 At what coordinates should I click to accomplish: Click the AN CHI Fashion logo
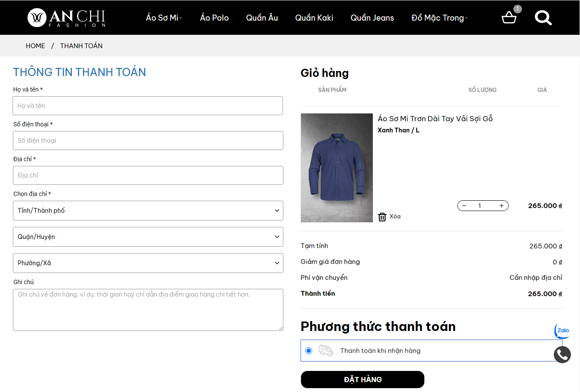pos(65,18)
